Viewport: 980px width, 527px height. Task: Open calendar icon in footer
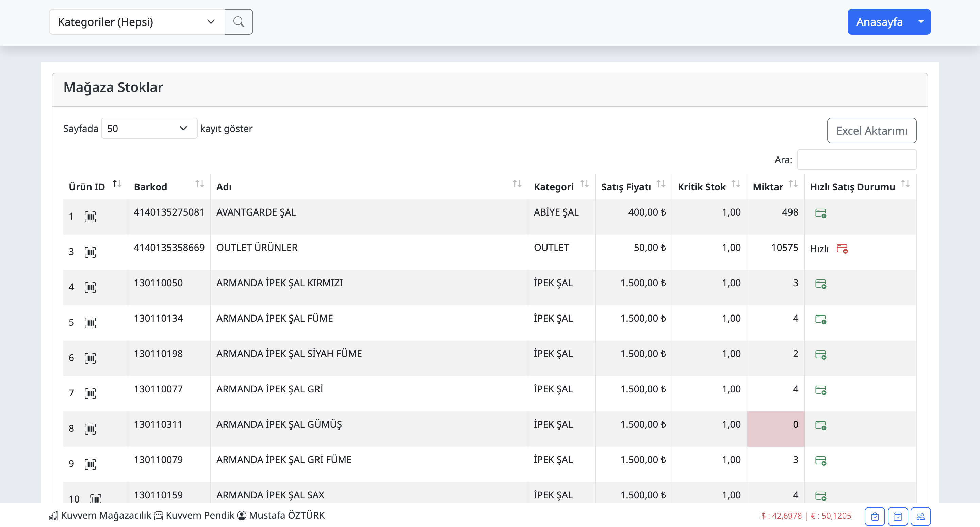[898, 516]
